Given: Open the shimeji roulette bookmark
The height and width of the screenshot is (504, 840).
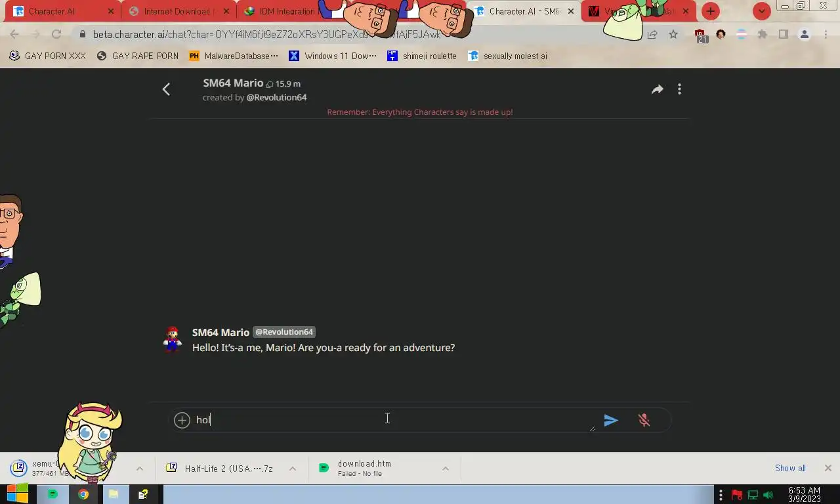Looking at the screenshot, I should 422,56.
